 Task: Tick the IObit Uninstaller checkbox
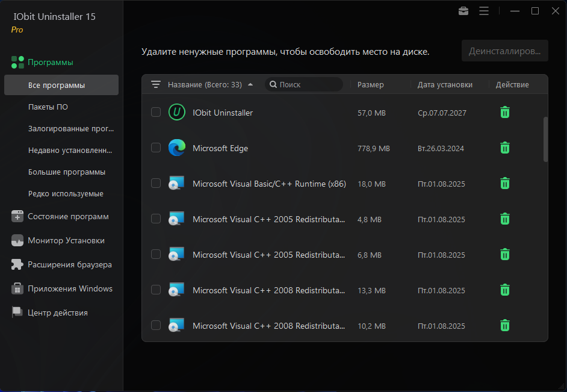pos(156,112)
